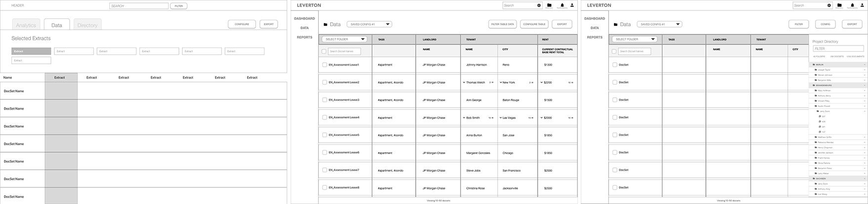Click the $1850 rent value for EN_Assessment Lease5

coord(548,135)
